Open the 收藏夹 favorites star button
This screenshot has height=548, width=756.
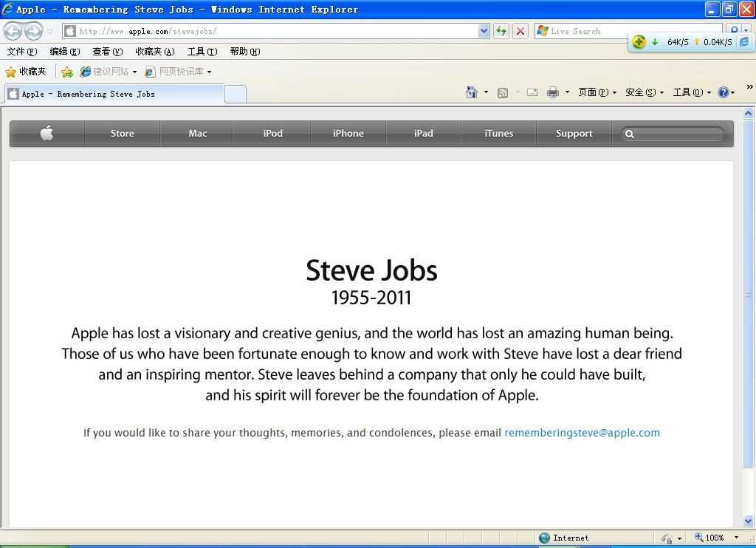coord(26,72)
